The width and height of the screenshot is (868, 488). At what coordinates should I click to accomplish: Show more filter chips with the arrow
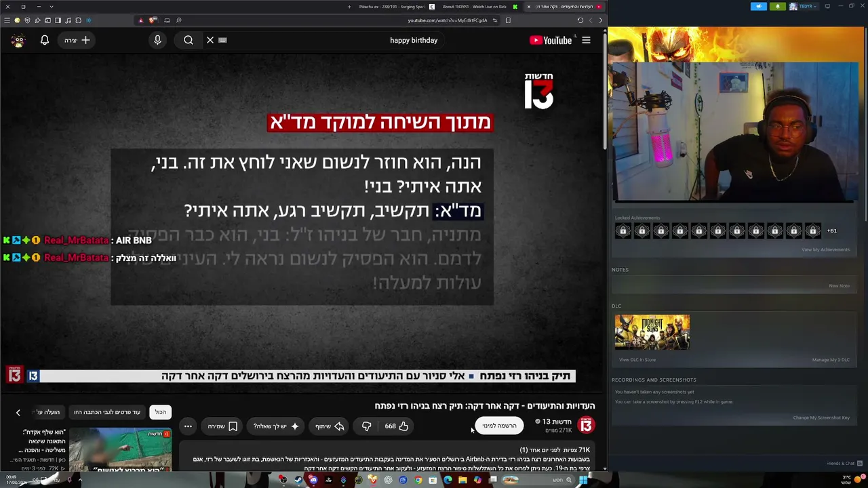pos(18,412)
